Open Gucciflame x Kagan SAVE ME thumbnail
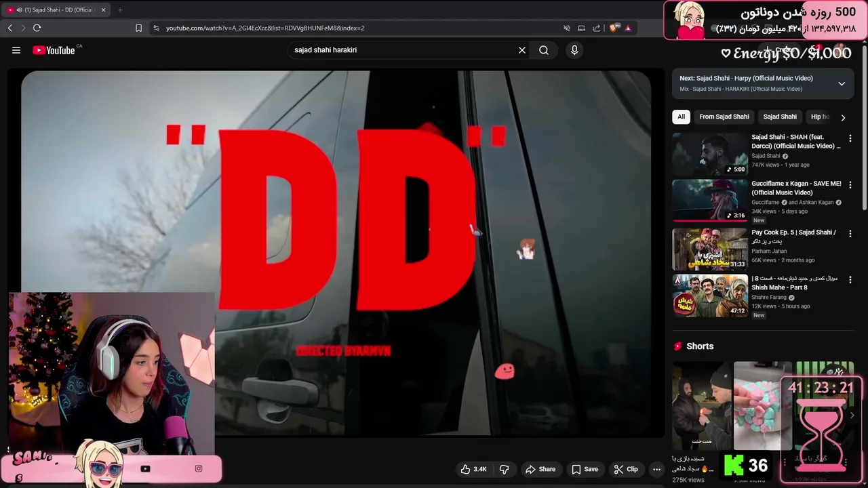 click(x=710, y=201)
